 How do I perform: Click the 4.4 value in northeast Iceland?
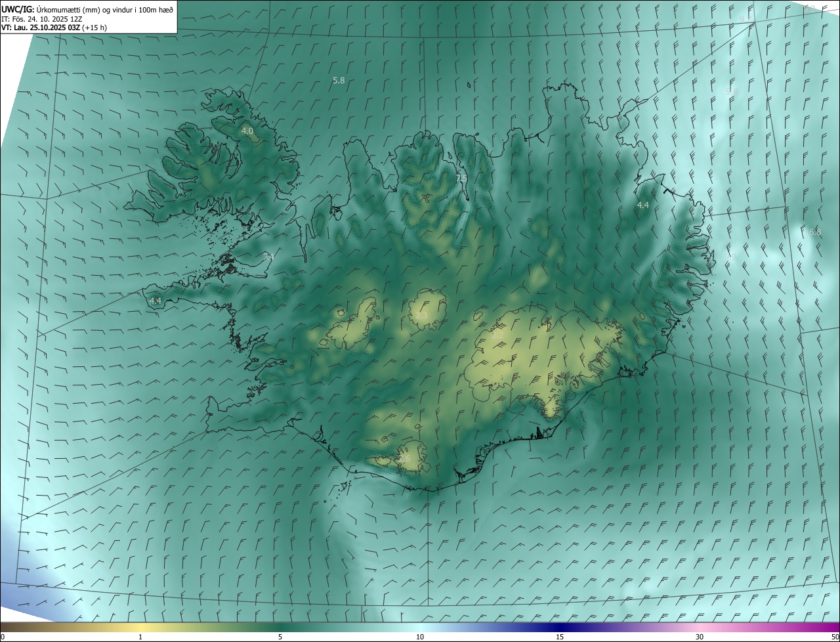643,205
